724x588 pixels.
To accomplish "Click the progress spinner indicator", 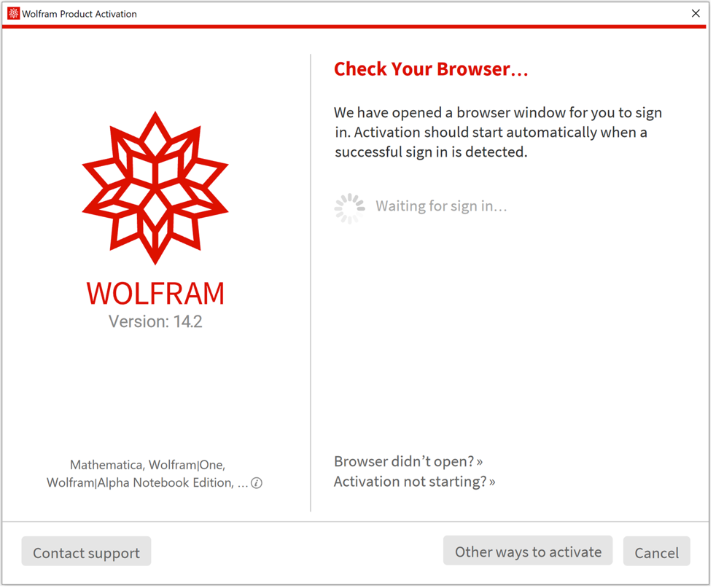I will click(x=349, y=207).
